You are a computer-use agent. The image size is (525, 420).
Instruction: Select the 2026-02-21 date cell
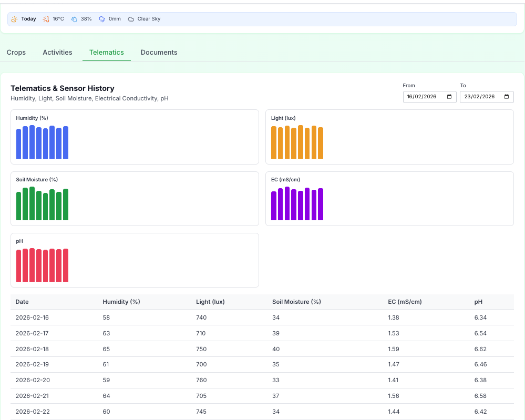[x=32, y=396]
